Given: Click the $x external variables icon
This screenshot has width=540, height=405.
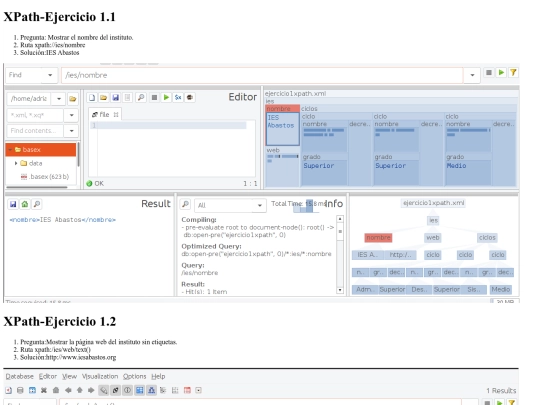Looking at the screenshot, I should (178, 97).
